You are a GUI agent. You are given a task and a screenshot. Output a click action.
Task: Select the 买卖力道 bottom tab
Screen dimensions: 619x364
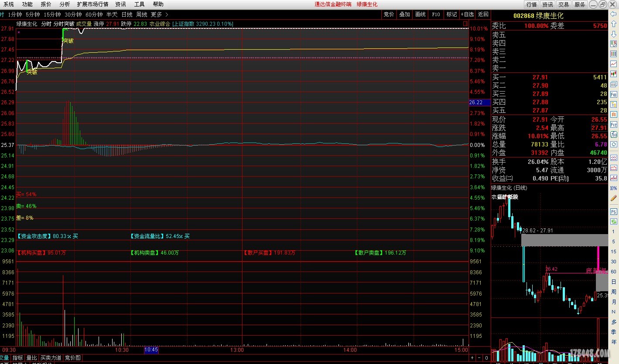click(x=51, y=358)
